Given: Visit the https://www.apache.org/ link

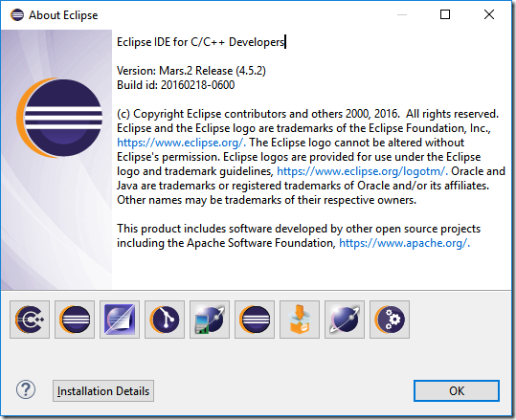Looking at the screenshot, I should [404, 243].
